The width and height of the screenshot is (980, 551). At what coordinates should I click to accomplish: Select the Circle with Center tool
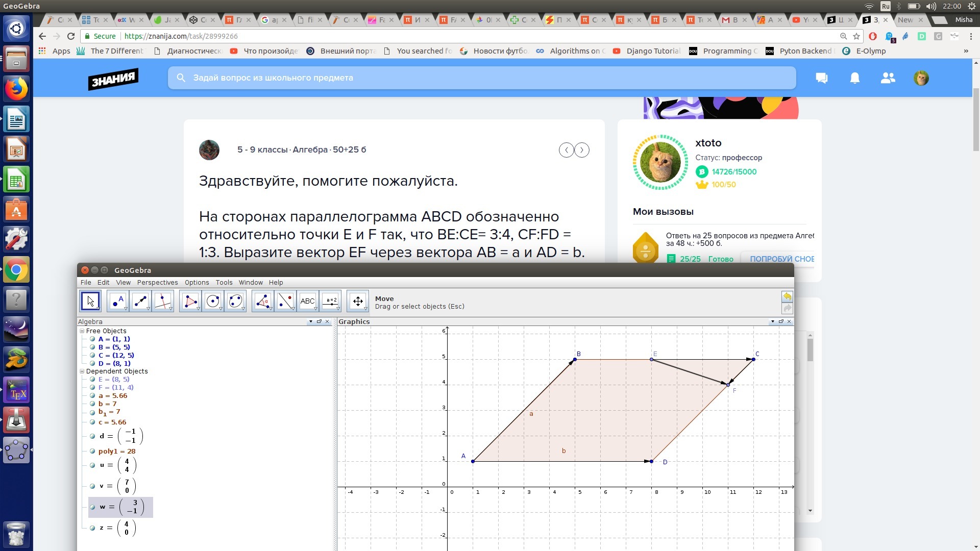click(x=212, y=301)
